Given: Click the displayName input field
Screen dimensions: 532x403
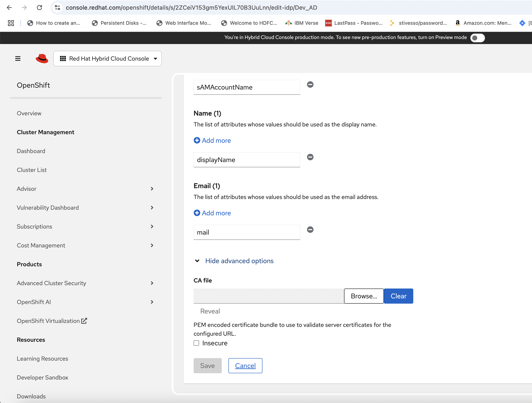Looking at the screenshot, I should (246, 160).
